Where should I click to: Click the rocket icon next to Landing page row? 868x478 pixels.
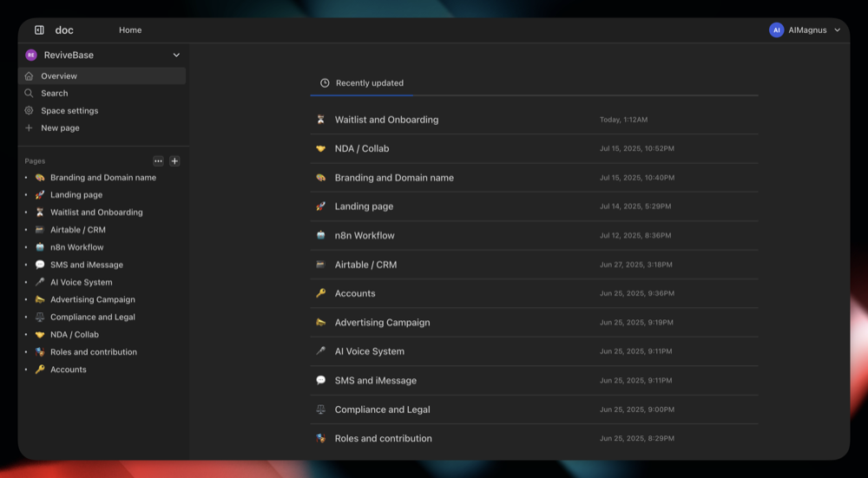[x=320, y=206]
